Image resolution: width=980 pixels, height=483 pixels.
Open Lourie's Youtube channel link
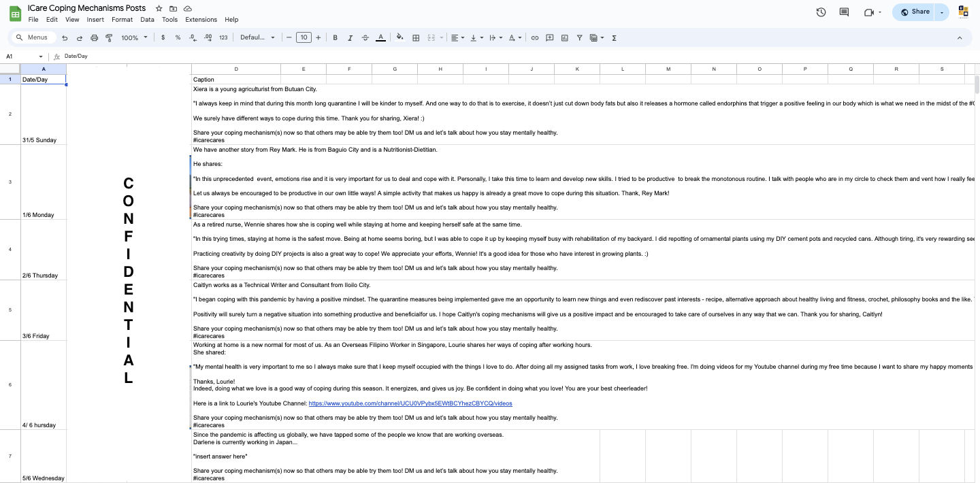click(x=410, y=403)
